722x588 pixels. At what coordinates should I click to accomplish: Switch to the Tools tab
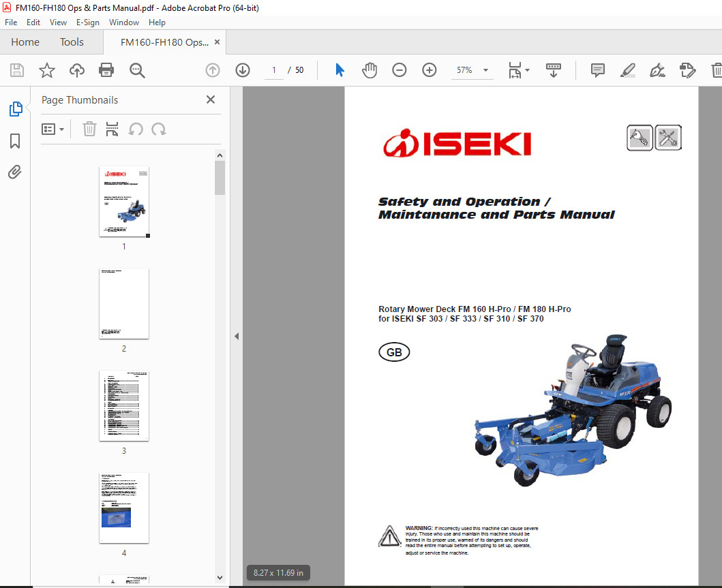tap(72, 42)
